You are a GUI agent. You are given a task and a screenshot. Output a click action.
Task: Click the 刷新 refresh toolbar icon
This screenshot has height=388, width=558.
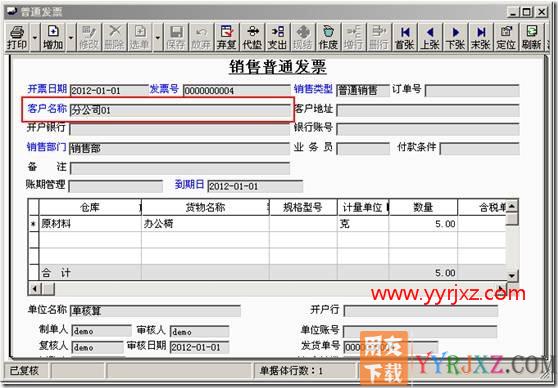pyautogui.click(x=531, y=37)
